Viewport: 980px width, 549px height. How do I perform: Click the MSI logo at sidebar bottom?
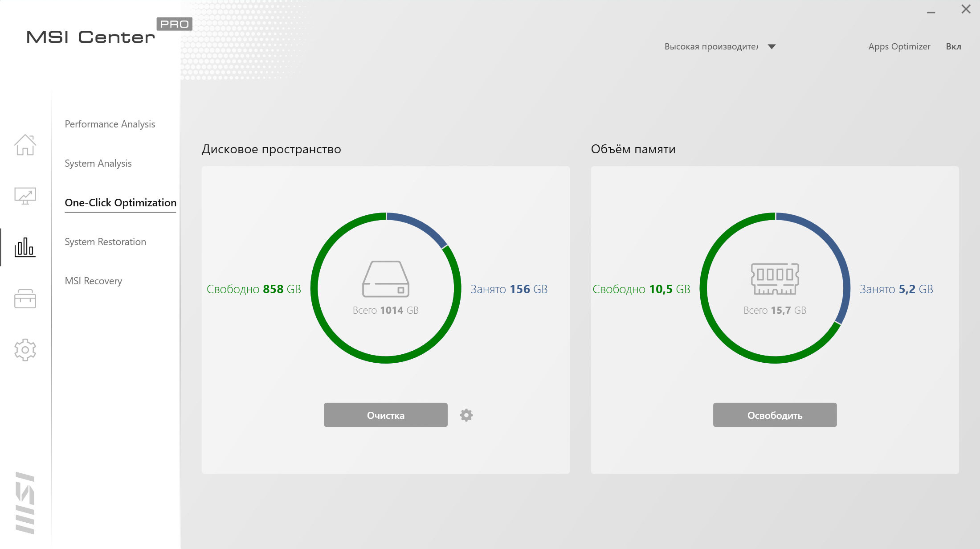pyautogui.click(x=25, y=503)
